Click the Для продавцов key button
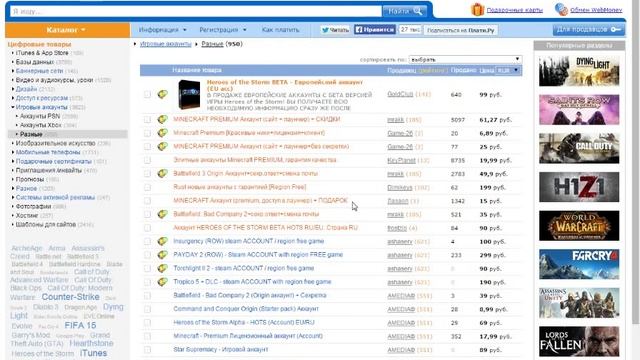This screenshot has width=640, height=360. pyautogui.click(x=588, y=30)
